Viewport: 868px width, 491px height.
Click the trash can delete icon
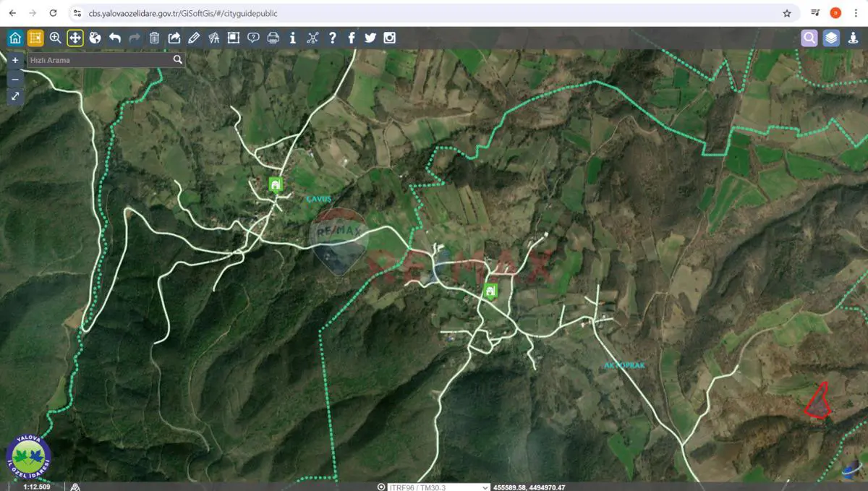[154, 38]
